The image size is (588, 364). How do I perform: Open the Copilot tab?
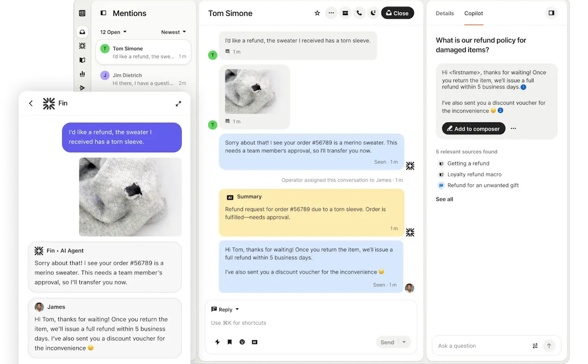(x=473, y=13)
